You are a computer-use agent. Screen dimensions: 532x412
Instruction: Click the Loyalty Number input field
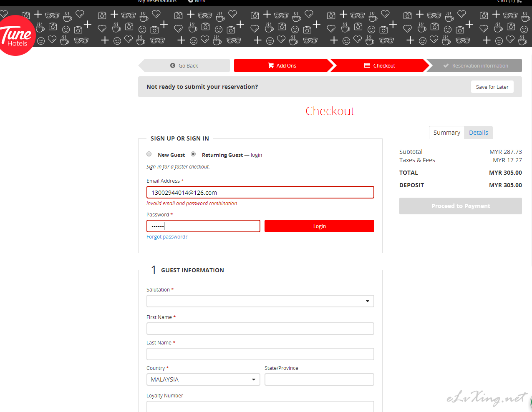click(260, 407)
